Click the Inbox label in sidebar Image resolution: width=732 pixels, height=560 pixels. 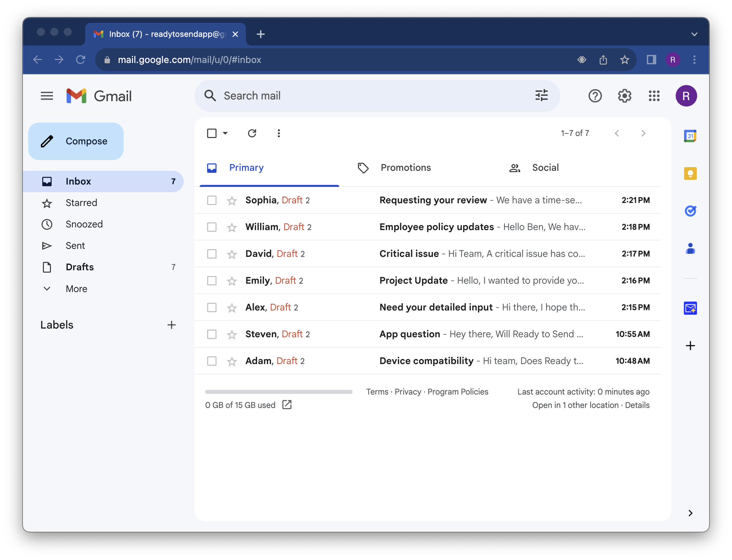pyautogui.click(x=78, y=181)
